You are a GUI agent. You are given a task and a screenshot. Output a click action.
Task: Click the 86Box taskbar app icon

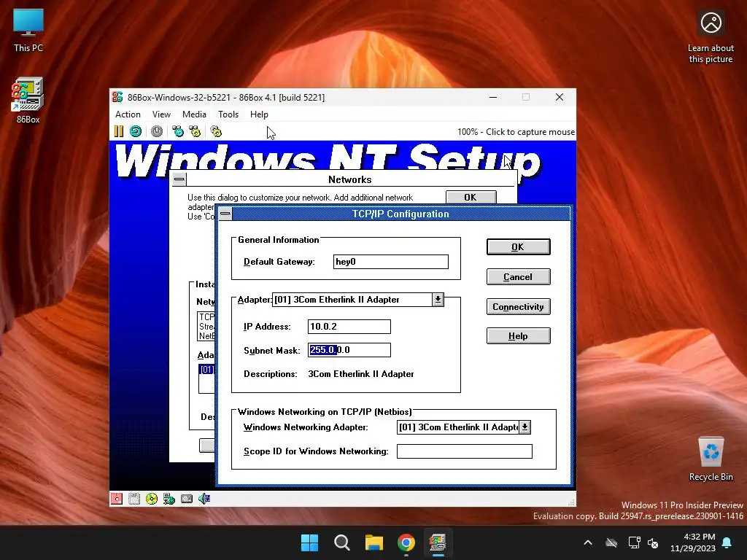(438, 542)
